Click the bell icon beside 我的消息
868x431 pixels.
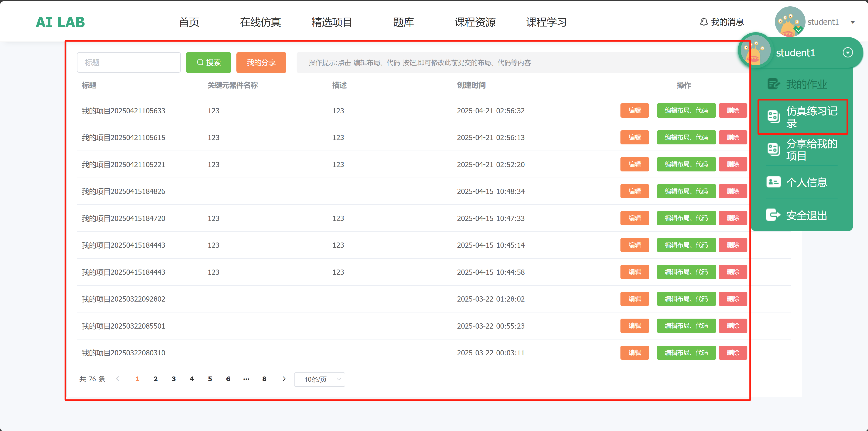click(x=704, y=22)
